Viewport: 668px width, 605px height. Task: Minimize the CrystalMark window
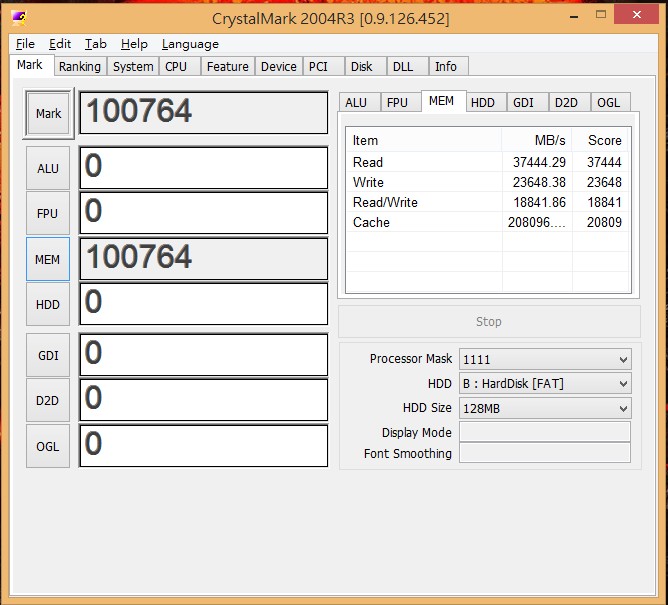pyautogui.click(x=574, y=16)
